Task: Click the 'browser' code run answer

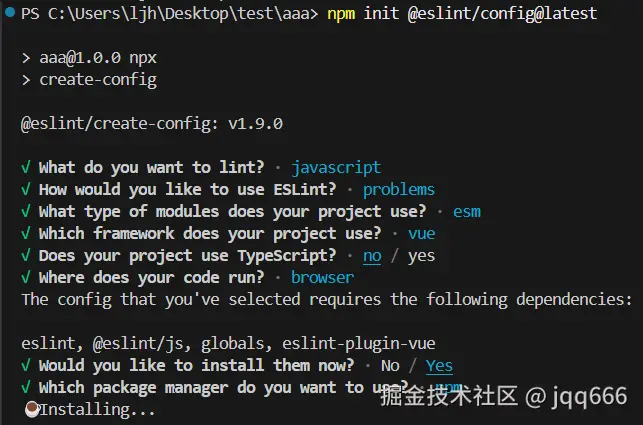Action: pos(322,277)
